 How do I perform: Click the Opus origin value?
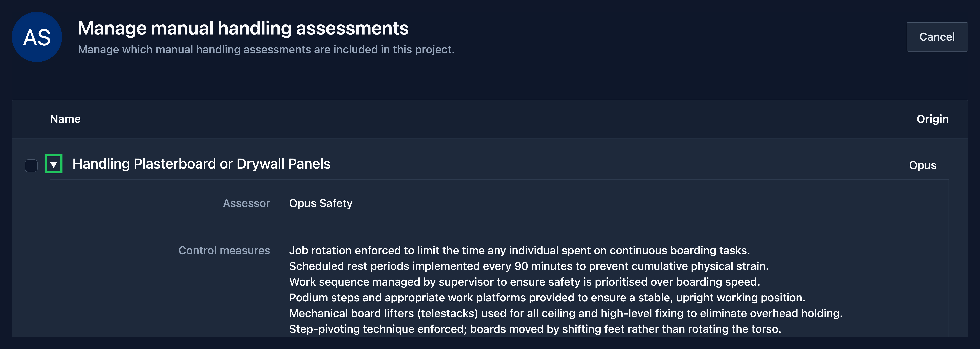point(923,165)
